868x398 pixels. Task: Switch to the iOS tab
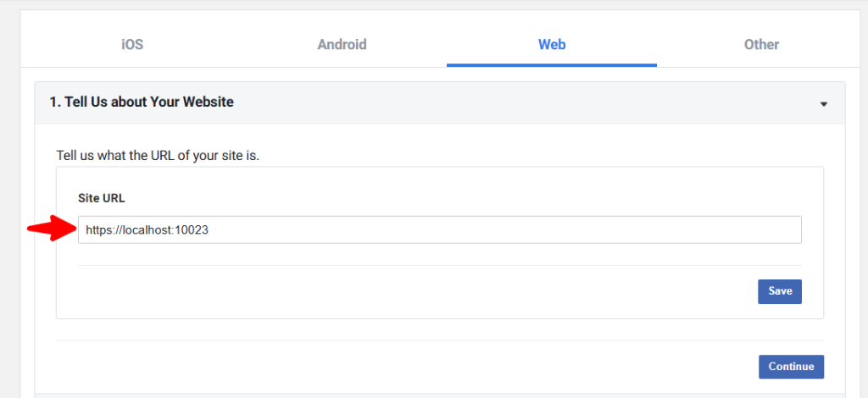click(132, 45)
